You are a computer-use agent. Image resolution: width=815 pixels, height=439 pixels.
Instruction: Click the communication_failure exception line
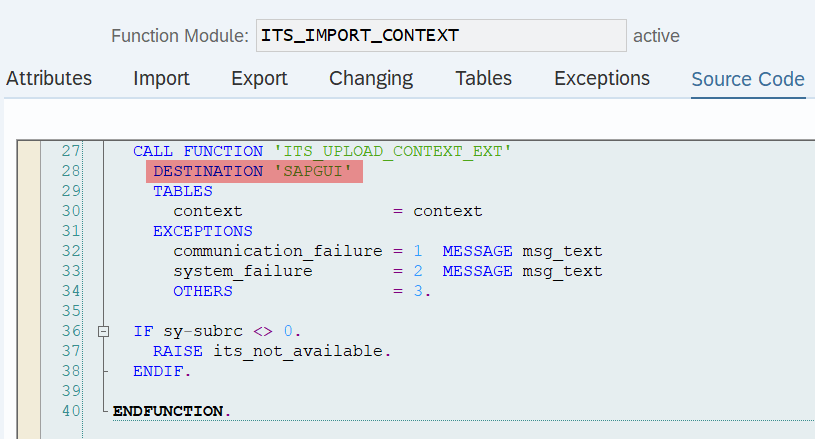(x=388, y=251)
